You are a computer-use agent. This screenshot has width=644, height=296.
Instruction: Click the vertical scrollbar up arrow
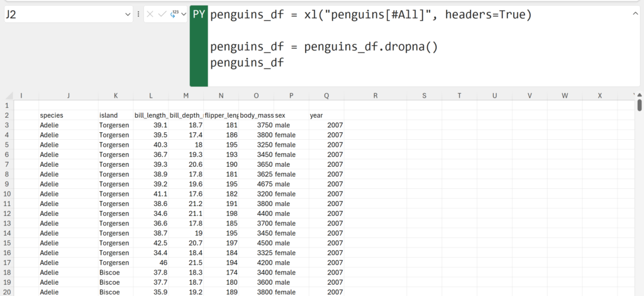pyautogui.click(x=639, y=96)
